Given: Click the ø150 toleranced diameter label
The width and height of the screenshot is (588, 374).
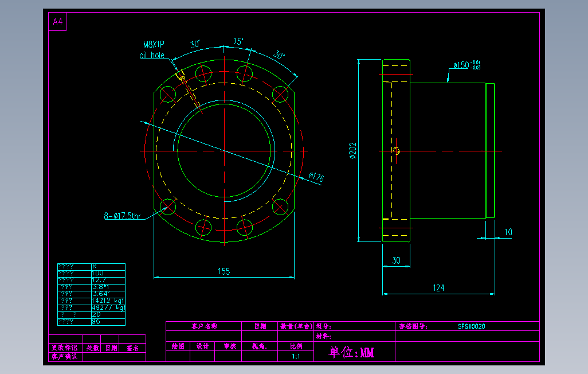Looking at the screenshot, I should (x=467, y=65).
